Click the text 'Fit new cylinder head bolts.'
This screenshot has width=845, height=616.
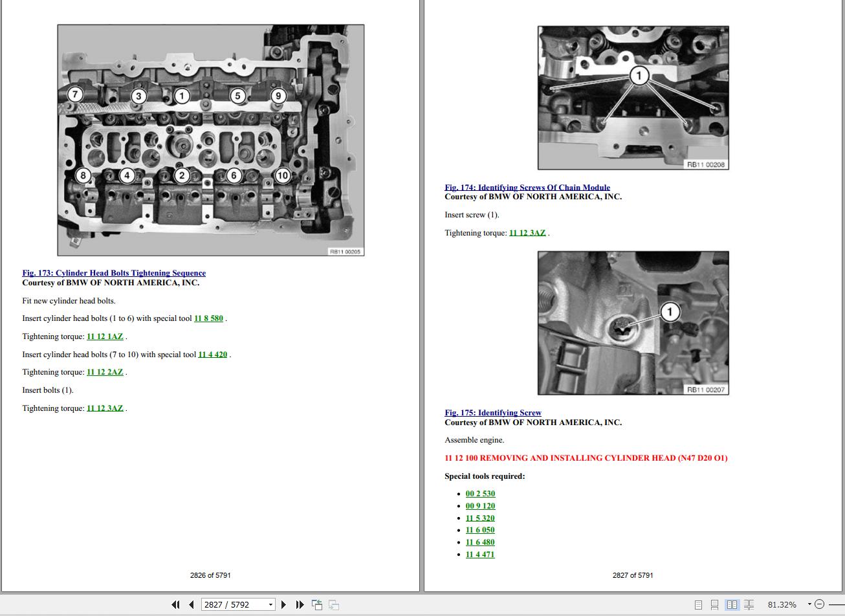pyautogui.click(x=69, y=301)
